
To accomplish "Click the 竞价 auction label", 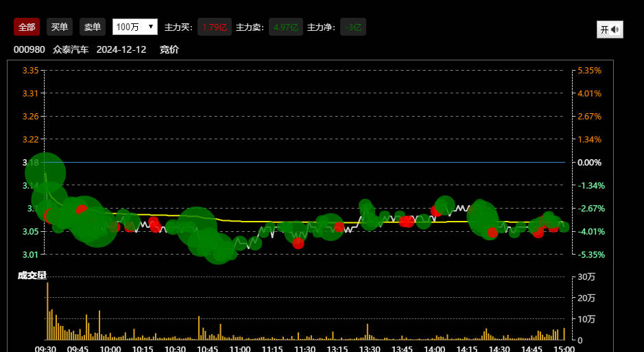I will pos(169,50).
